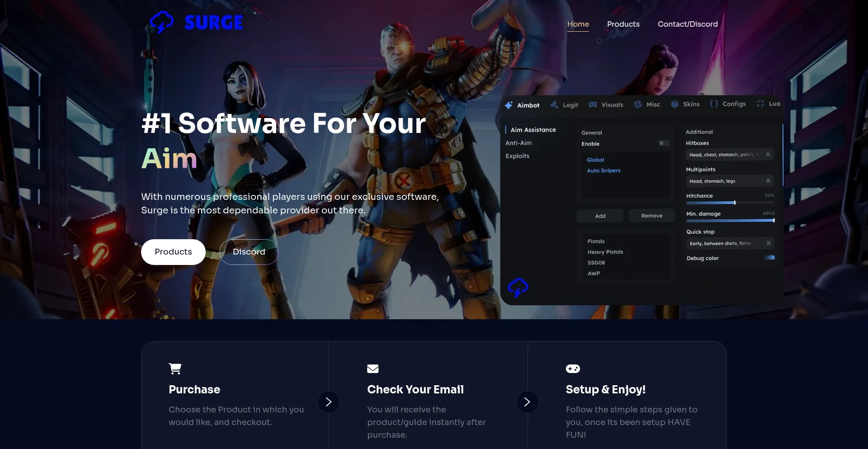Image resolution: width=868 pixels, height=449 pixels.
Task: Open the Quick stop dropdown
Action: point(729,243)
